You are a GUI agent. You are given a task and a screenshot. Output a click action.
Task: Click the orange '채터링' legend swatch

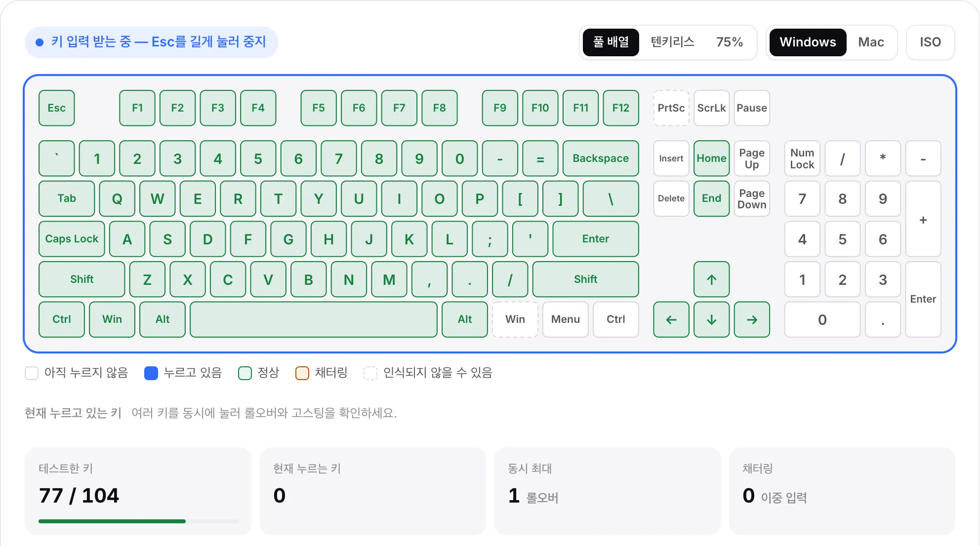(302, 373)
